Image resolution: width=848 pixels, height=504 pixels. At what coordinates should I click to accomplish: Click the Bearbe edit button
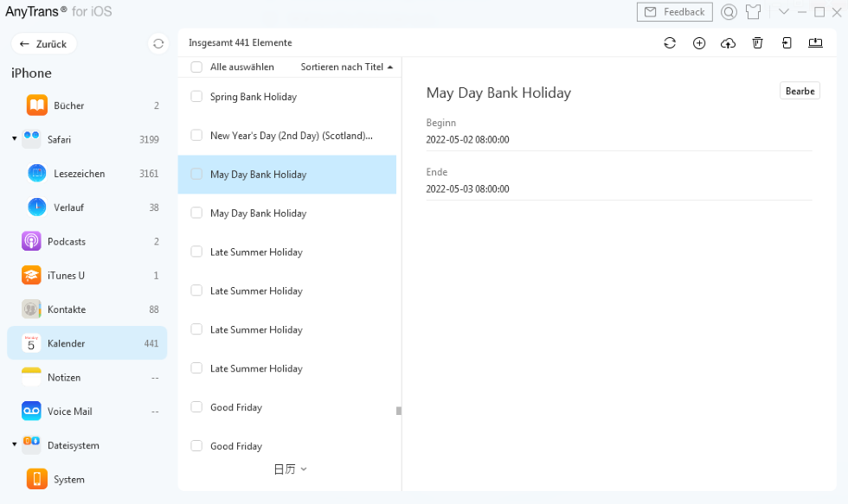click(800, 92)
